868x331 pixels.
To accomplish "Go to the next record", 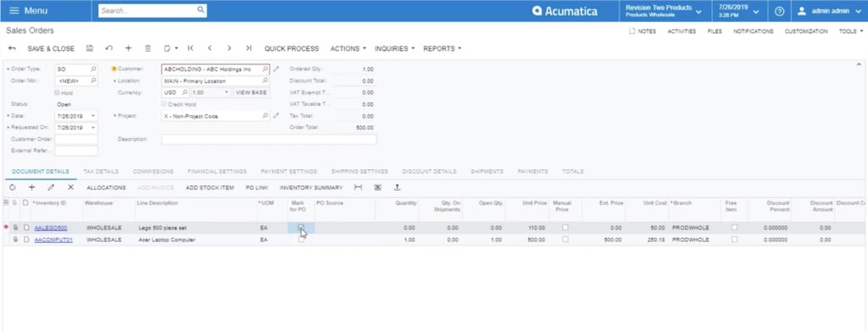I will (229, 48).
